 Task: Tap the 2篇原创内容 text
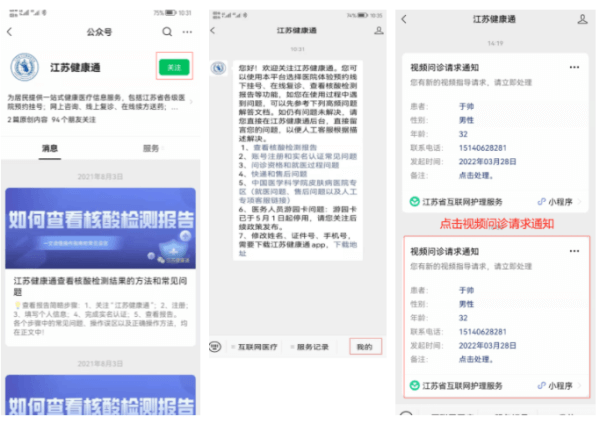[27, 120]
